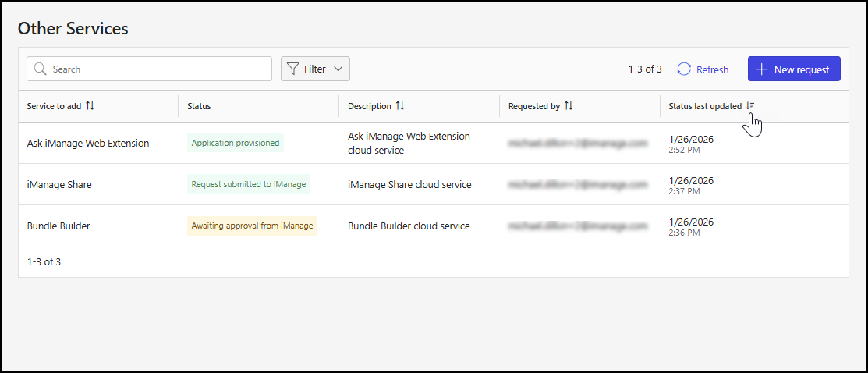The width and height of the screenshot is (868, 373).
Task: Select the Bundle Builder service name
Action: (58, 226)
